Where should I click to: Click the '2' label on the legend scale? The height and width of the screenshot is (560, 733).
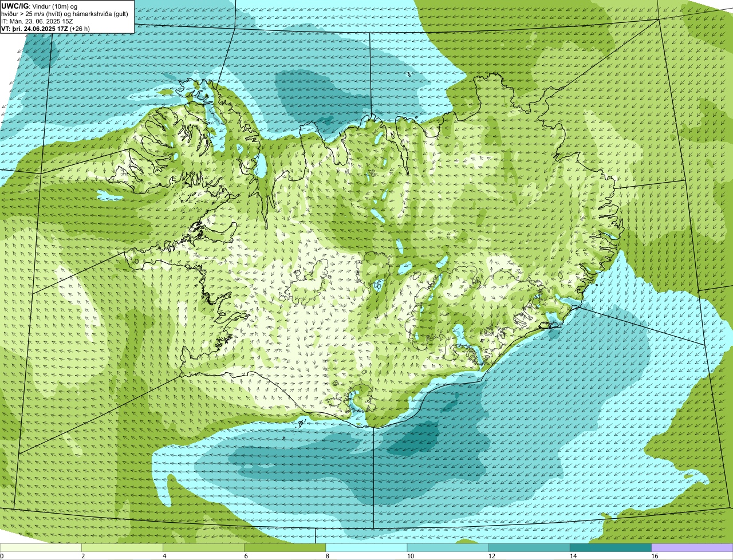coord(83,556)
